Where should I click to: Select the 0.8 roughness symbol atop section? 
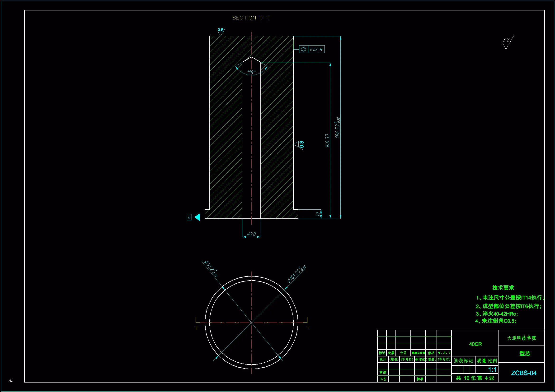point(221,31)
